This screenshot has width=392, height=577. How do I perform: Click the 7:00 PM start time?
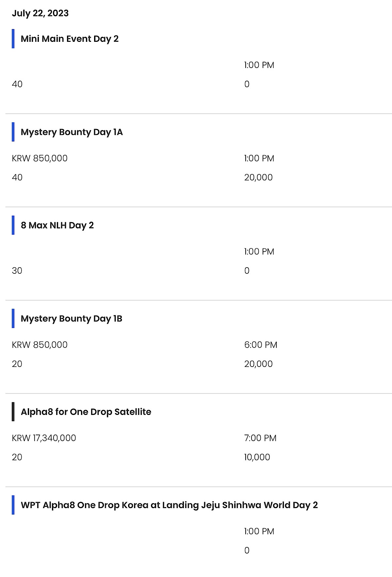coord(260,438)
